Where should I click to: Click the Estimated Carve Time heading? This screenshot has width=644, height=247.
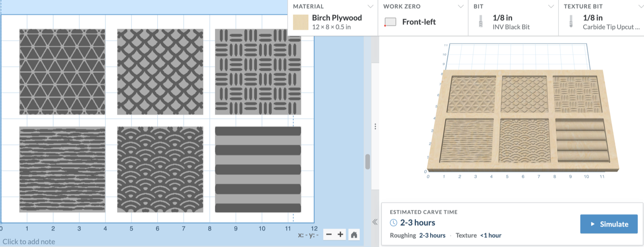point(424,212)
